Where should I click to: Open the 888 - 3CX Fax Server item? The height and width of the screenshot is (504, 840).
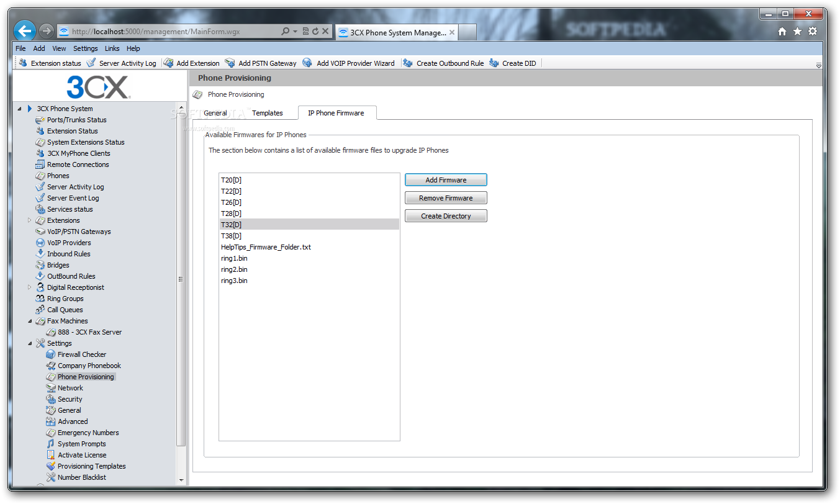[90, 332]
